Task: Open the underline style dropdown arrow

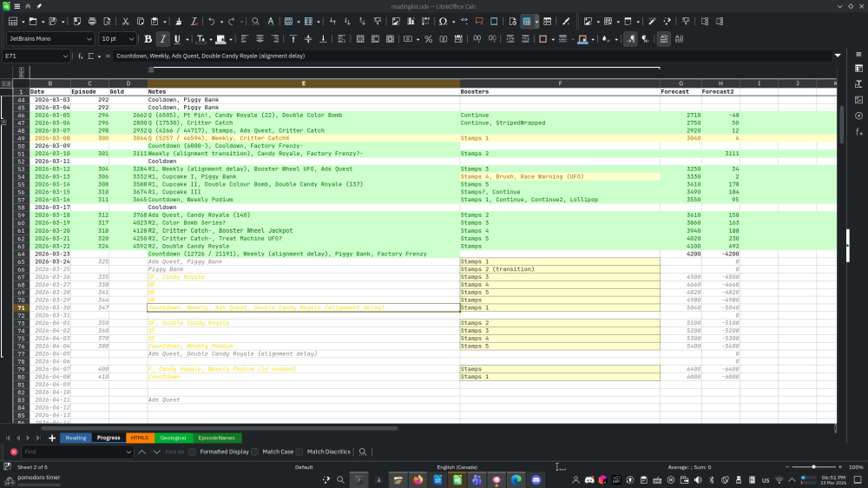Action: coord(187,39)
